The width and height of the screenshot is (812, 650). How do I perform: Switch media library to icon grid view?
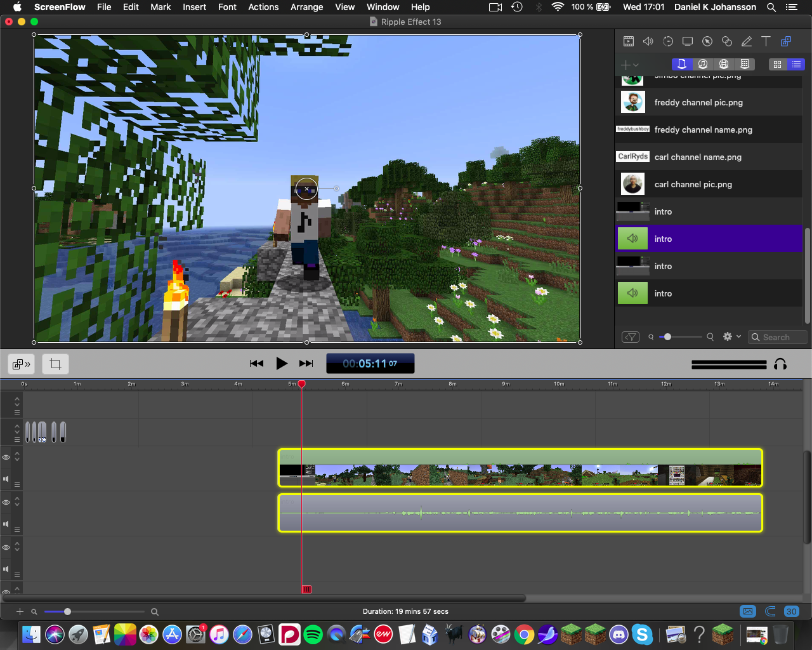(x=777, y=64)
